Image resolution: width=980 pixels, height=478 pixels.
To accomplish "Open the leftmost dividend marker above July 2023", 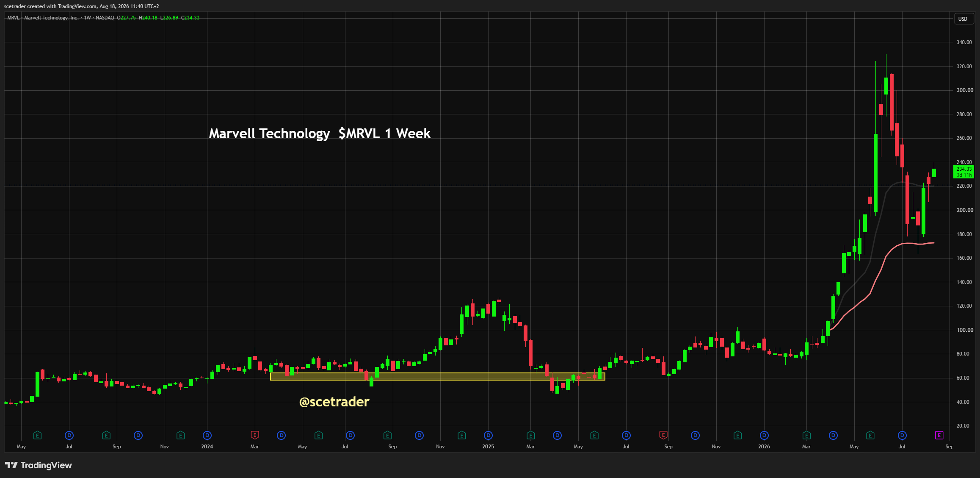I will 69,435.
